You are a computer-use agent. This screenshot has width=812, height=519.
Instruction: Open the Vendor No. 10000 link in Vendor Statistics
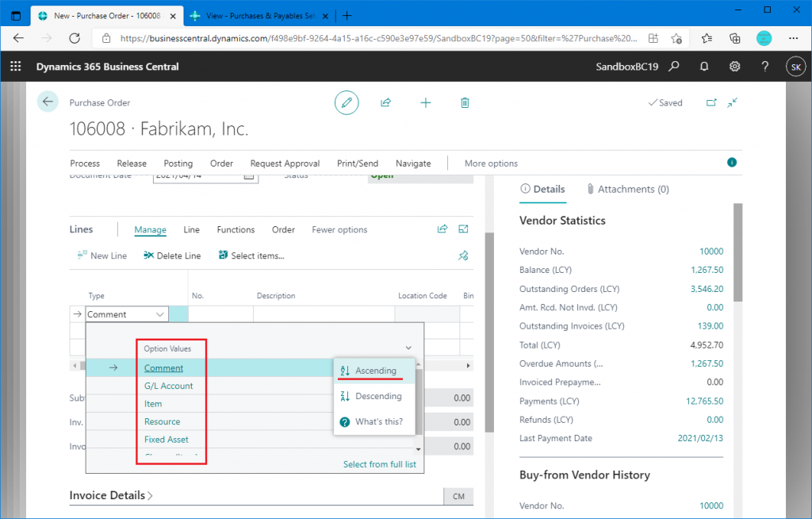[x=711, y=251]
